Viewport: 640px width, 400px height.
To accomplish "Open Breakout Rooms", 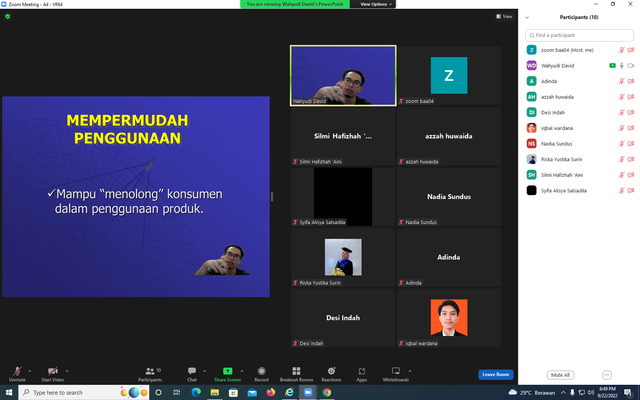I will click(x=296, y=373).
